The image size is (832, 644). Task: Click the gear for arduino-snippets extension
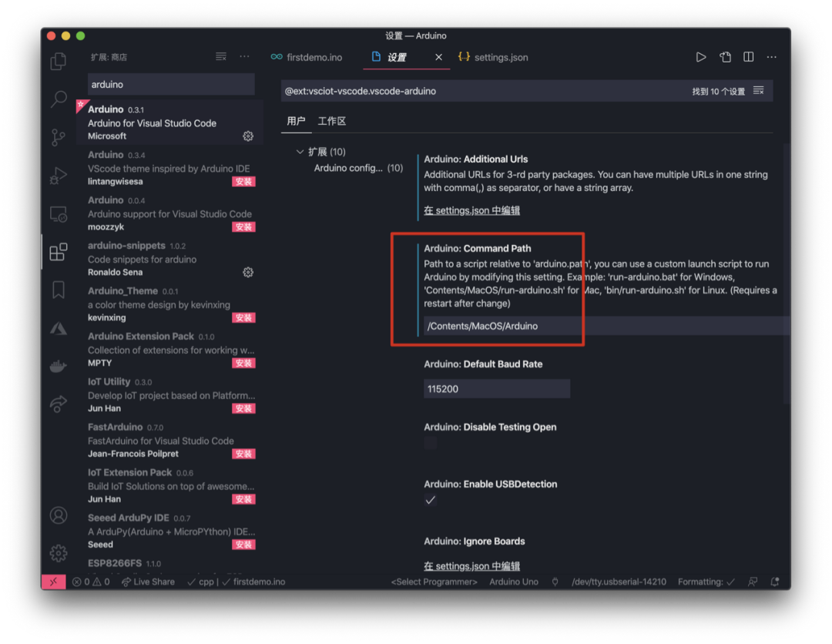pyautogui.click(x=248, y=272)
